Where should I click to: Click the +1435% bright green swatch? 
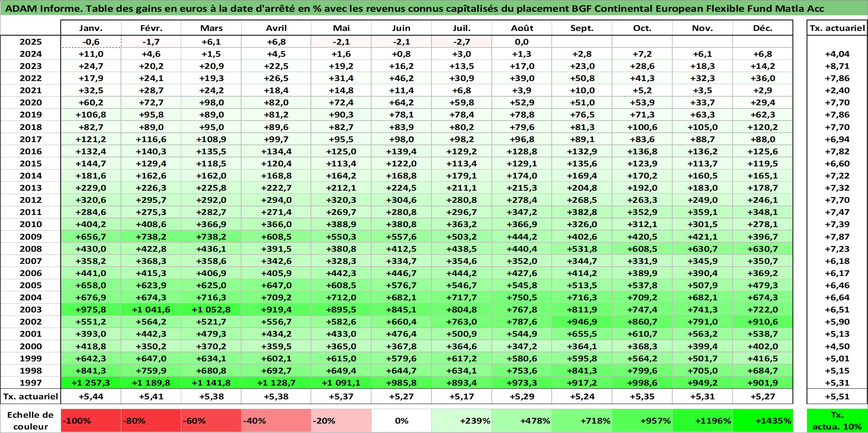(x=763, y=421)
